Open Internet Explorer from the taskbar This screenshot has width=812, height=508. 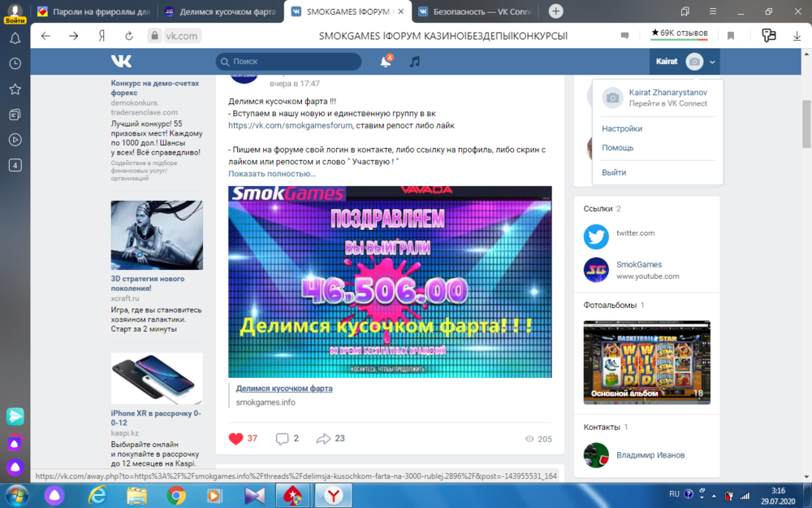tap(97, 496)
